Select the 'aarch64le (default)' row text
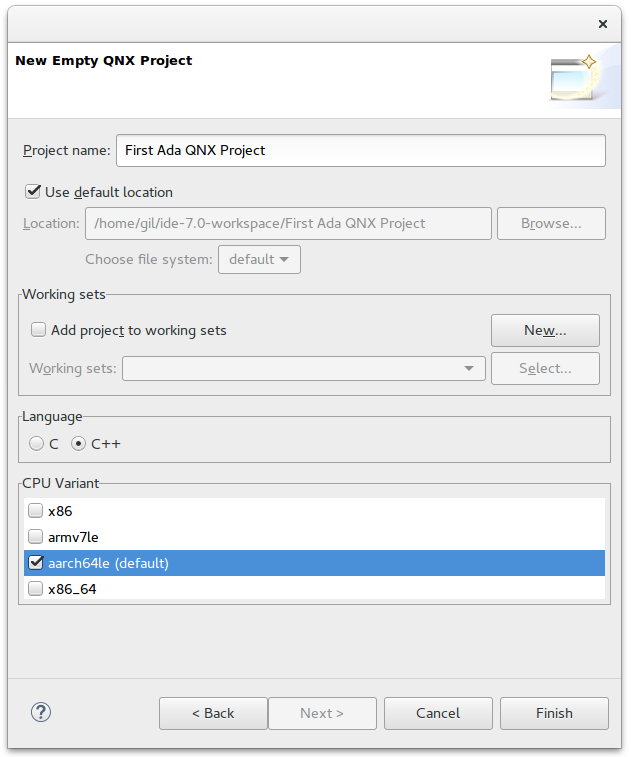Image resolution: width=631 pixels, height=757 pixels. pos(109,563)
